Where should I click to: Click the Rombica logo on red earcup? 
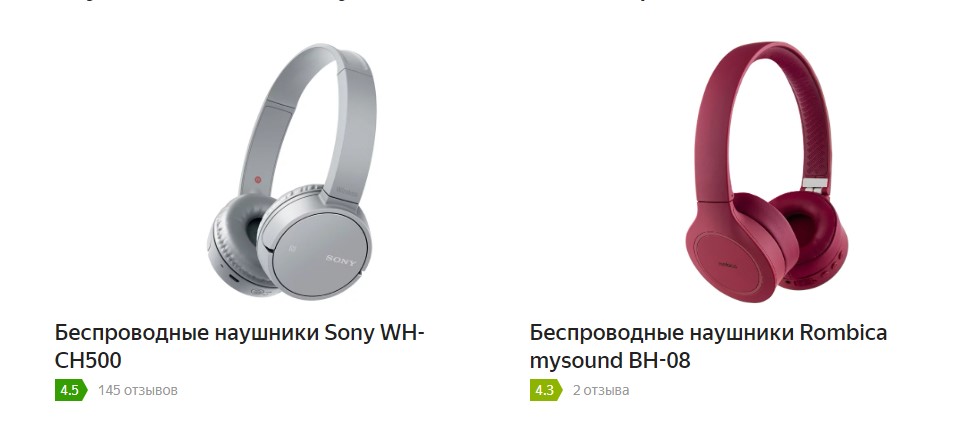[727, 265]
